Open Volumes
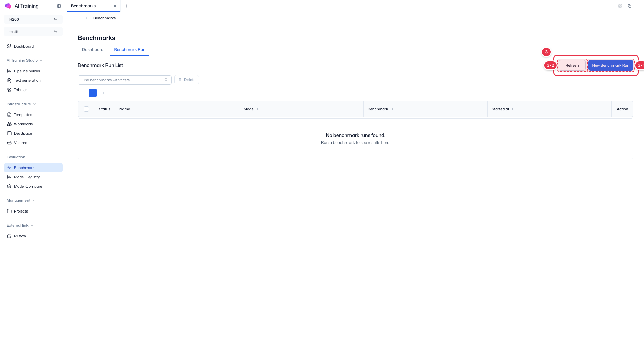The height and width of the screenshot is (362, 644). pos(33,143)
